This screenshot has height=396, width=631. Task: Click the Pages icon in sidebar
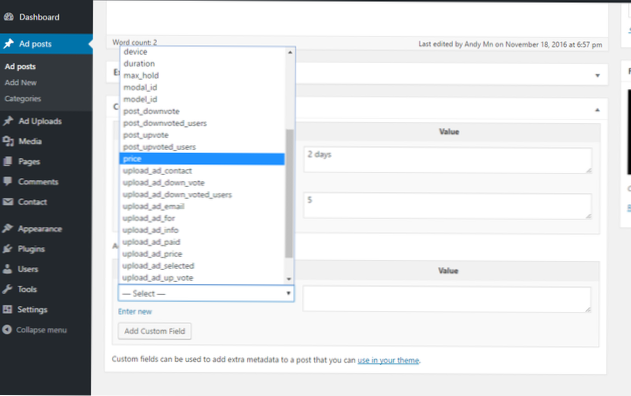8,161
